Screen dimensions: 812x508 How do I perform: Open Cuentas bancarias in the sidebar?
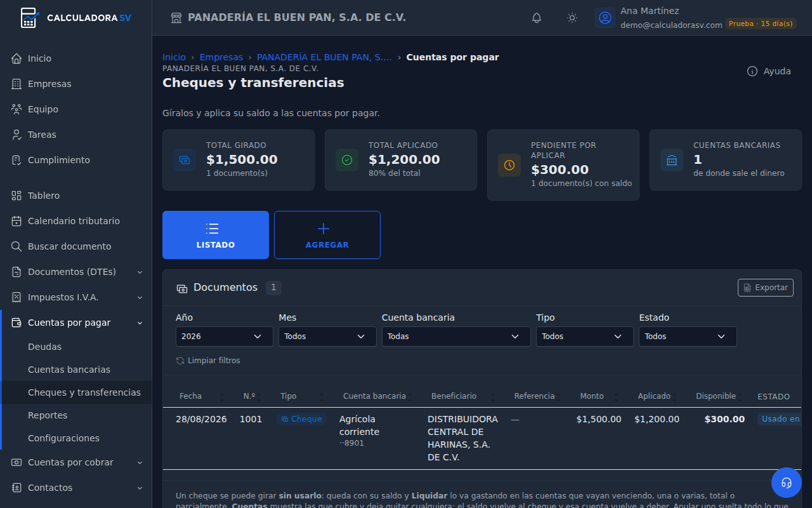click(x=76, y=370)
